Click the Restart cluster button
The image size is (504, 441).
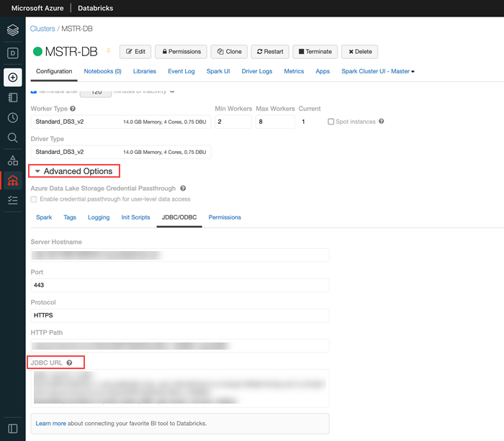(x=270, y=52)
